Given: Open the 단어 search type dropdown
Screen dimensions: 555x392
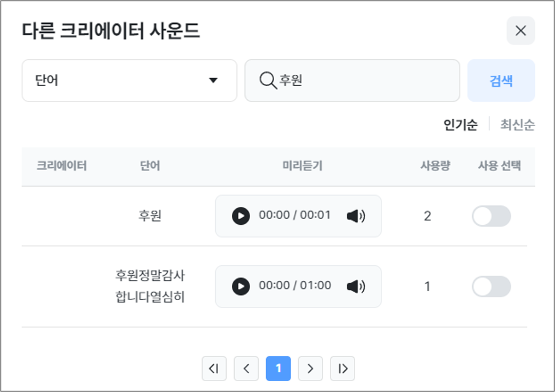Looking at the screenshot, I should coord(129,80).
